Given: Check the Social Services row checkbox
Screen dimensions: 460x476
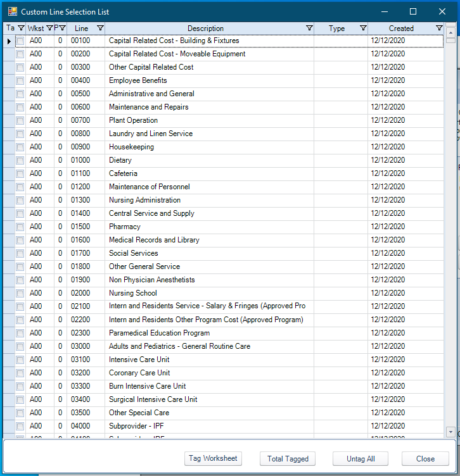Looking at the screenshot, I should [20, 253].
